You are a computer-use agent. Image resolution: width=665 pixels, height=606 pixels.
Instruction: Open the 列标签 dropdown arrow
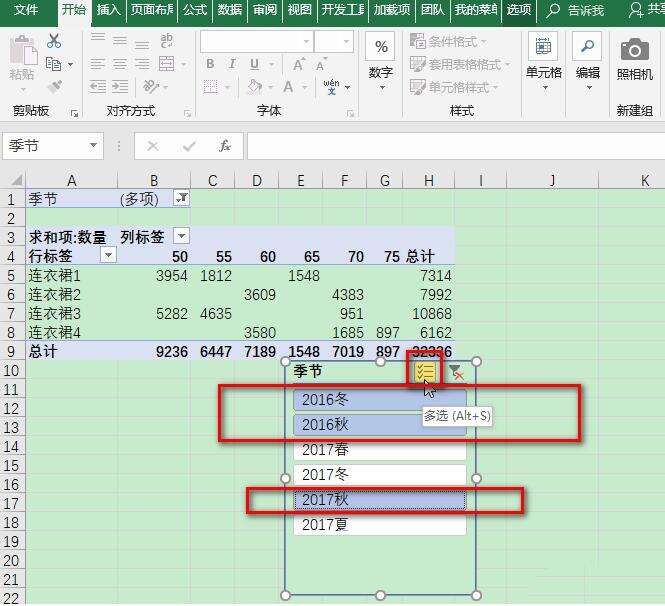click(x=182, y=235)
